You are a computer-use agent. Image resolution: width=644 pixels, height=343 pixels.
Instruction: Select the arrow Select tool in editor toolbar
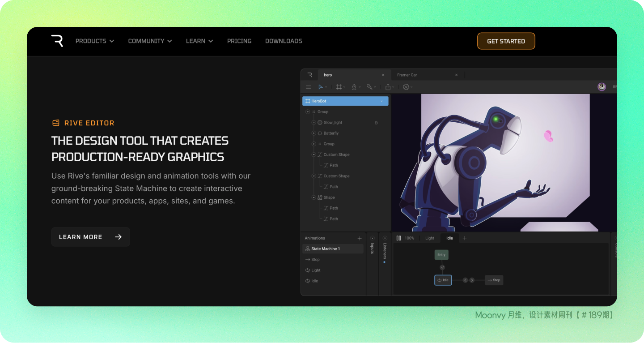point(321,87)
